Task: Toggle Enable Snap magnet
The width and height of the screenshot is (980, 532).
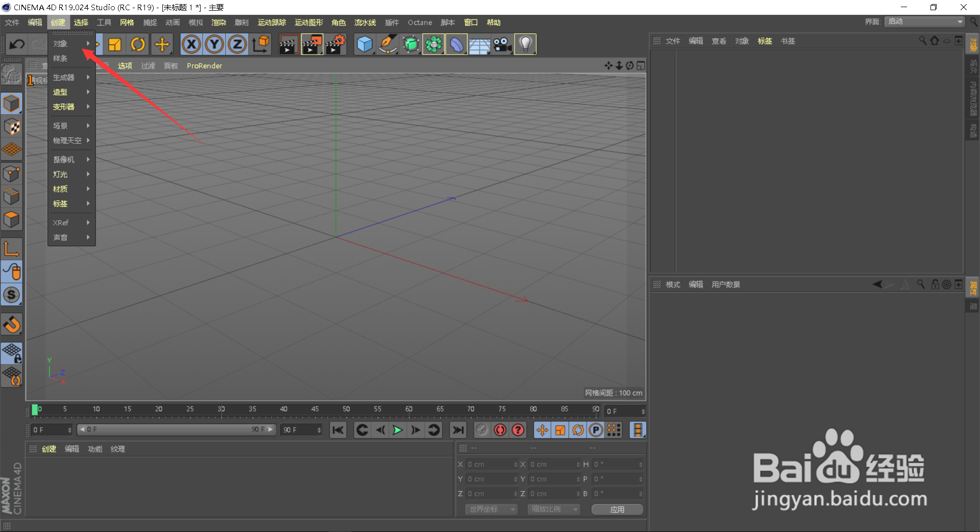Action: click(x=12, y=324)
